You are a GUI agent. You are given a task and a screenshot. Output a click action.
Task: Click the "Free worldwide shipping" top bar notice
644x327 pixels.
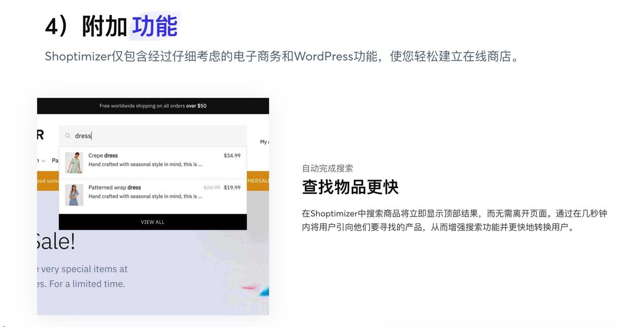click(153, 106)
